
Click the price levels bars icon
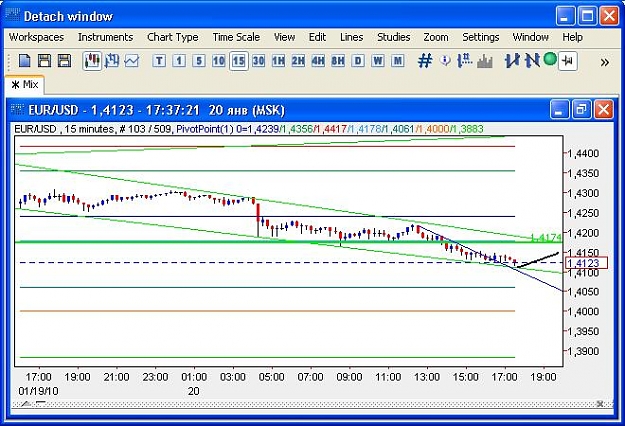[465, 61]
